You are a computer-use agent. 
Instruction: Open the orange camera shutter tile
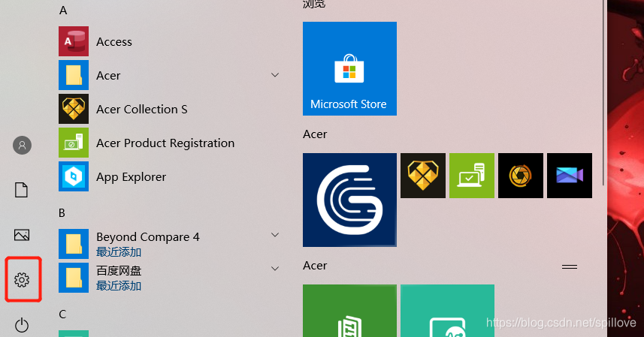coord(521,176)
